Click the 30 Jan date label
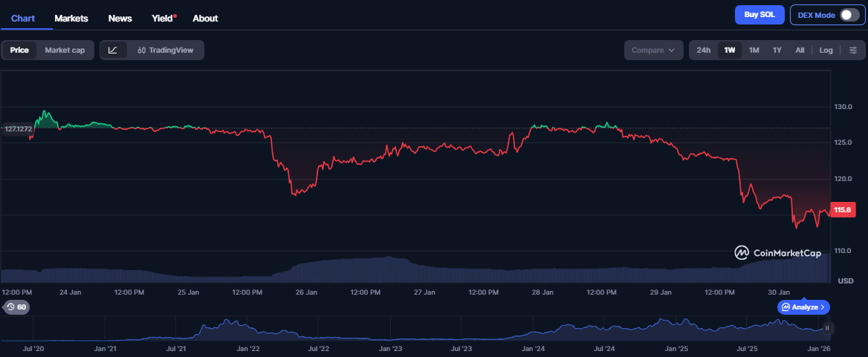The width and height of the screenshot is (868, 357). click(x=778, y=292)
